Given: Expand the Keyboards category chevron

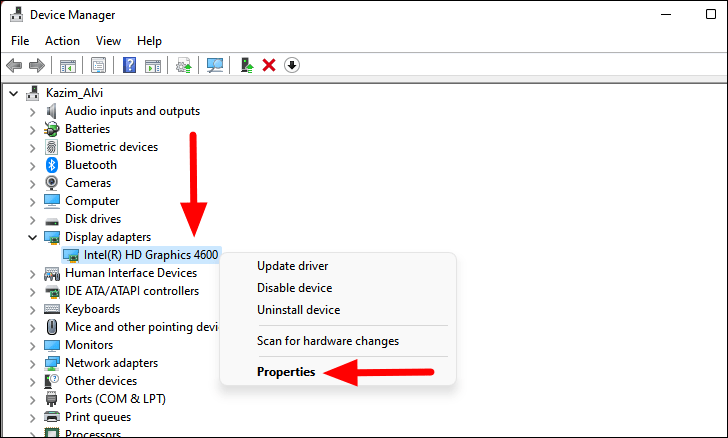Looking at the screenshot, I should [32, 310].
